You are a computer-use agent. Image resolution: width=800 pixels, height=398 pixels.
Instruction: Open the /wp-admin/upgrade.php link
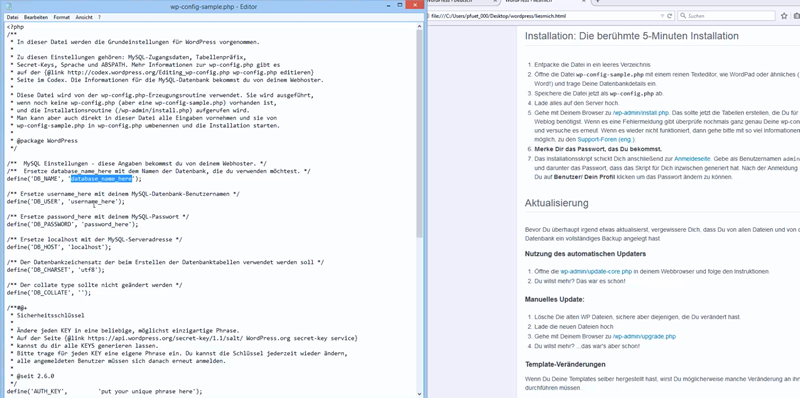[644, 337]
